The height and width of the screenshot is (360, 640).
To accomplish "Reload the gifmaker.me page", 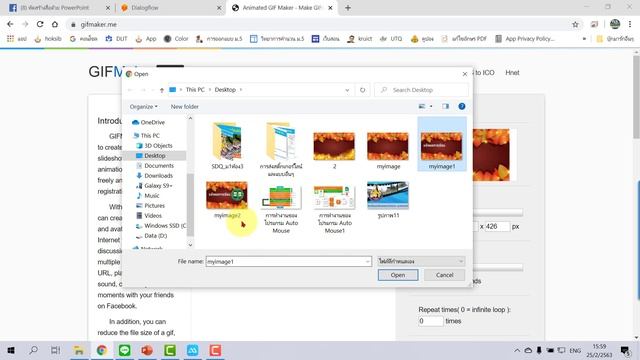I will (40, 24).
